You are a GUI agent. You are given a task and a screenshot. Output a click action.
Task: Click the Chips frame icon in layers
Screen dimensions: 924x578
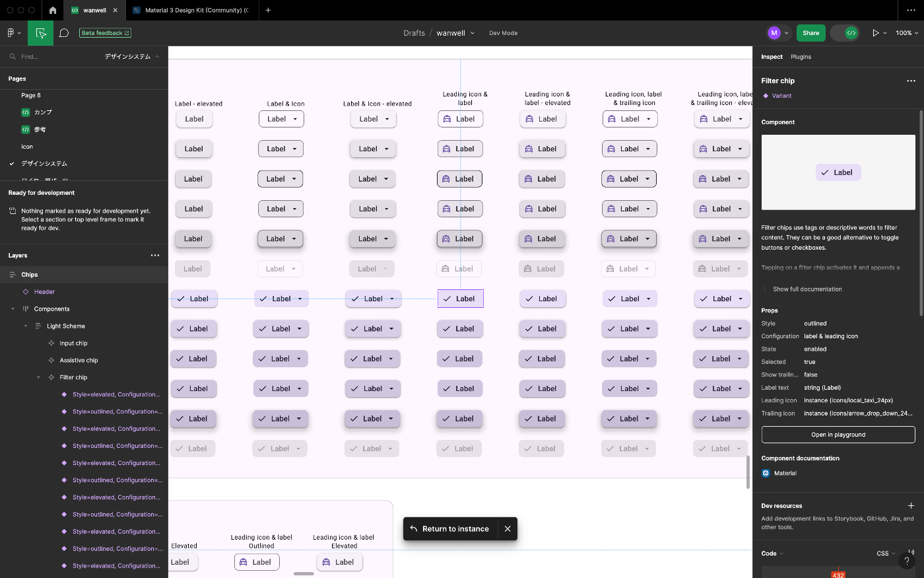[13, 275]
